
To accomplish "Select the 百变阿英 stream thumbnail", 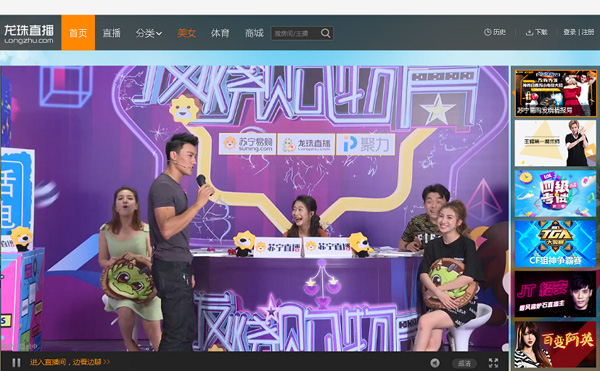I will pos(555,345).
